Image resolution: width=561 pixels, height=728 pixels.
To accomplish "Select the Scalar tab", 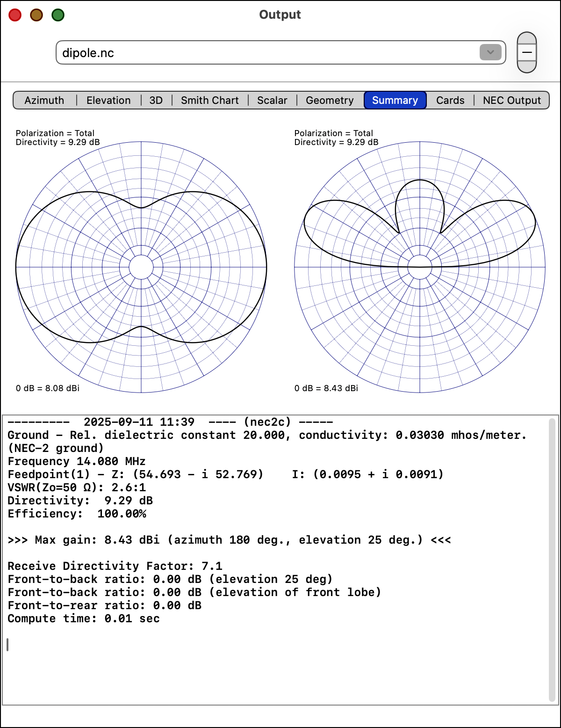I will (x=272, y=100).
